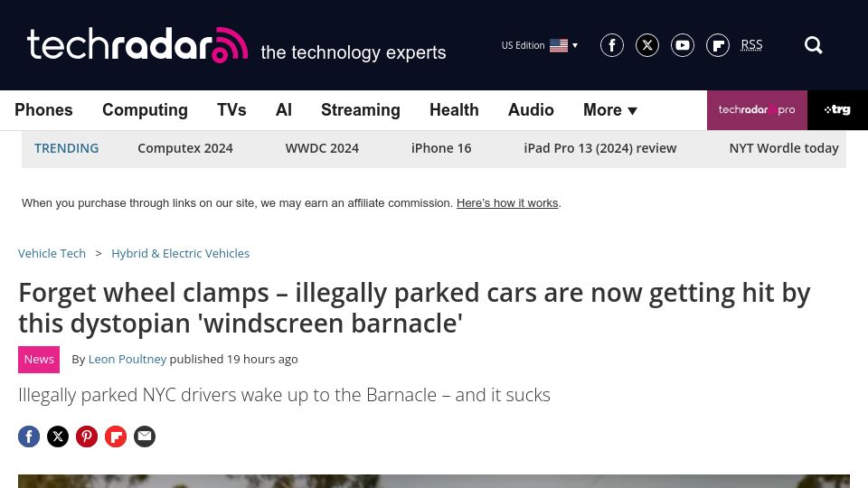Open TechRadar Facebook page in header
Image resolution: width=868 pixels, height=488 pixels.
(612, 45)
